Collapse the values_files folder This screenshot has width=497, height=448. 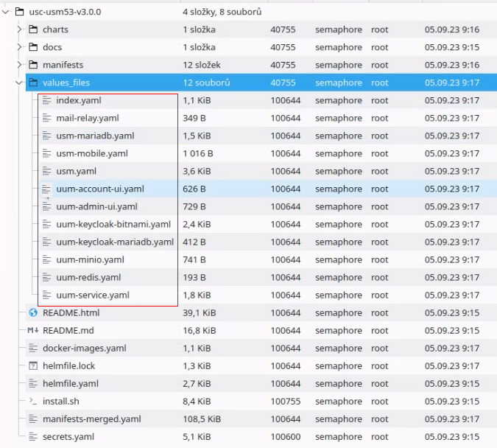[x=19, y=83]
